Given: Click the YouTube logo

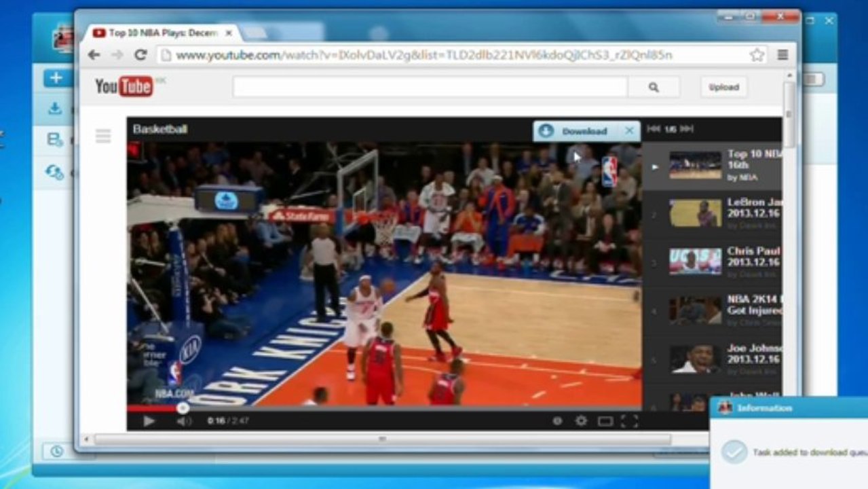Looking at the screenshot, I should click(124, 86).
